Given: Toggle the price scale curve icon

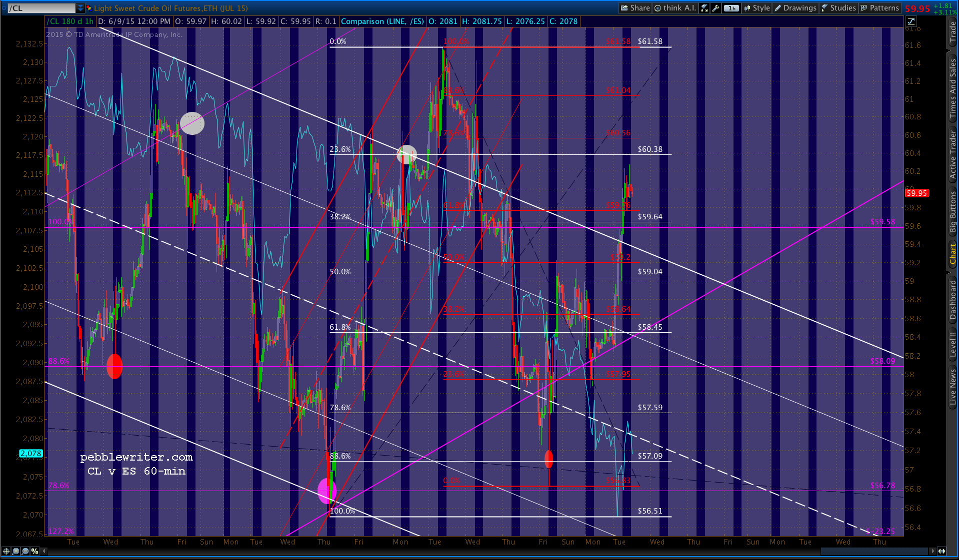Looking at the screenshot, I should [911, 21].
